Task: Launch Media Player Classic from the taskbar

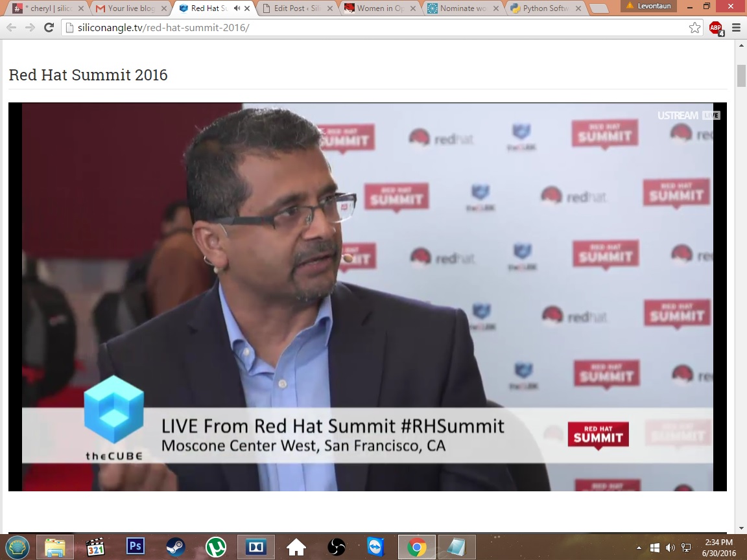Action: 95,547
